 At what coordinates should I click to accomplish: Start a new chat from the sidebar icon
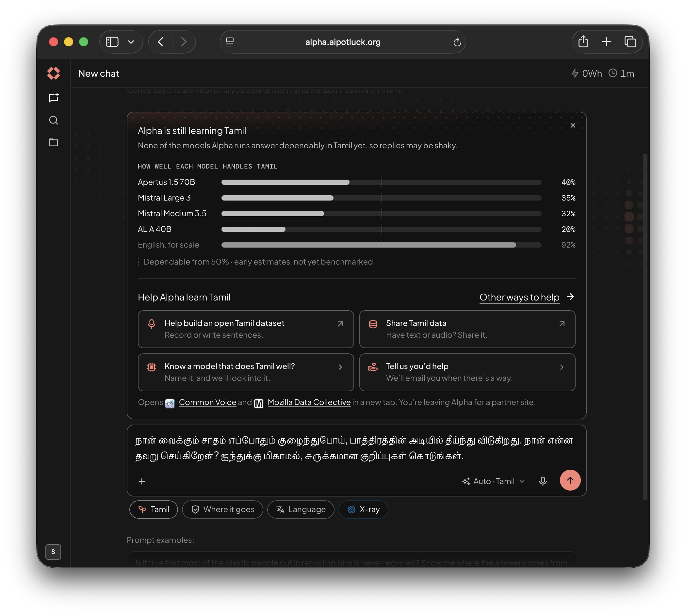tap(54, 98)
